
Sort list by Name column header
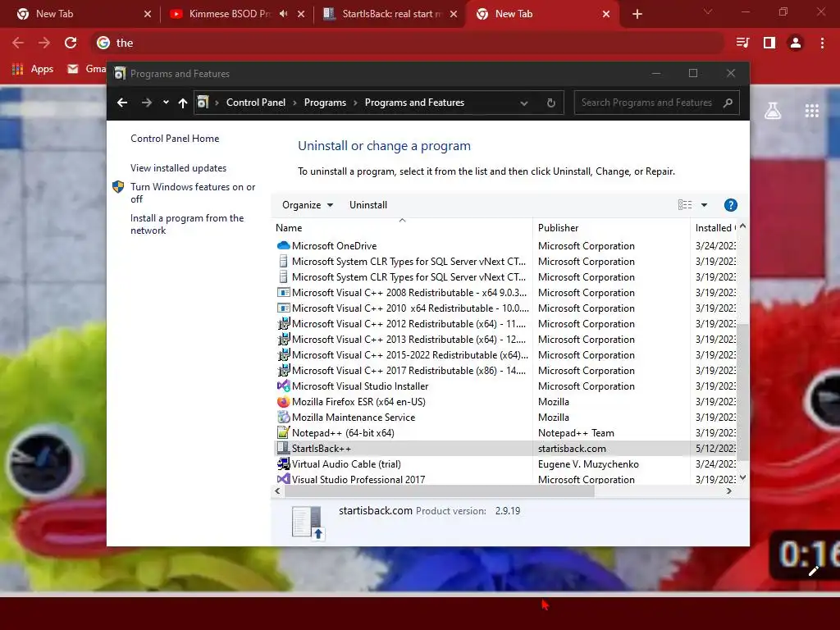tap(402, 228)
